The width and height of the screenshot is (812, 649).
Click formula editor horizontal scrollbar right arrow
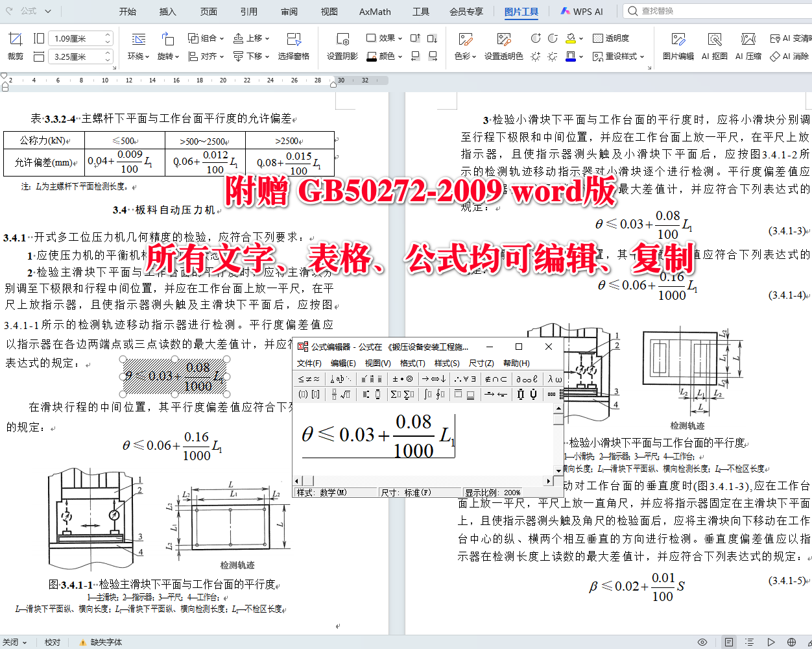(549, 481)
